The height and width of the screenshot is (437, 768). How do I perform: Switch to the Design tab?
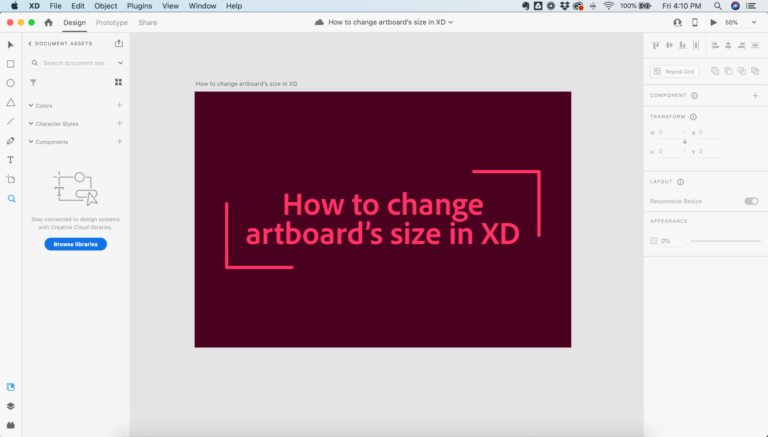point(74,23)
